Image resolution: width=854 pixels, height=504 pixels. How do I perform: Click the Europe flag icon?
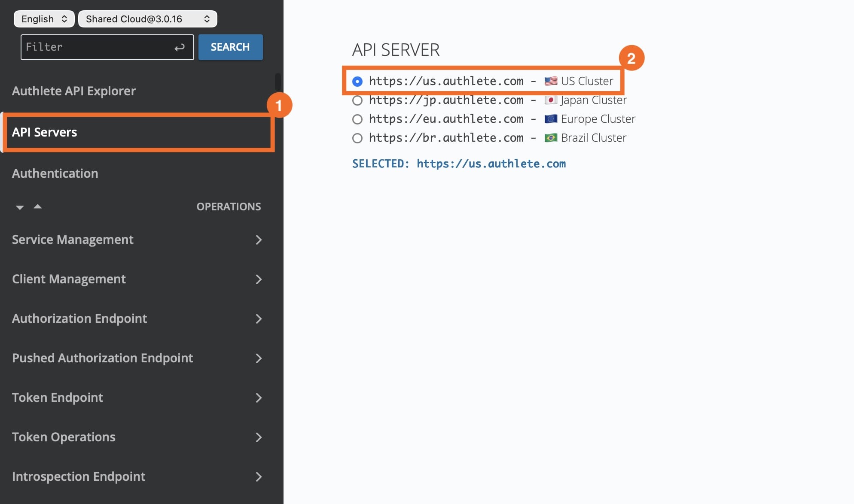point(551,119)
